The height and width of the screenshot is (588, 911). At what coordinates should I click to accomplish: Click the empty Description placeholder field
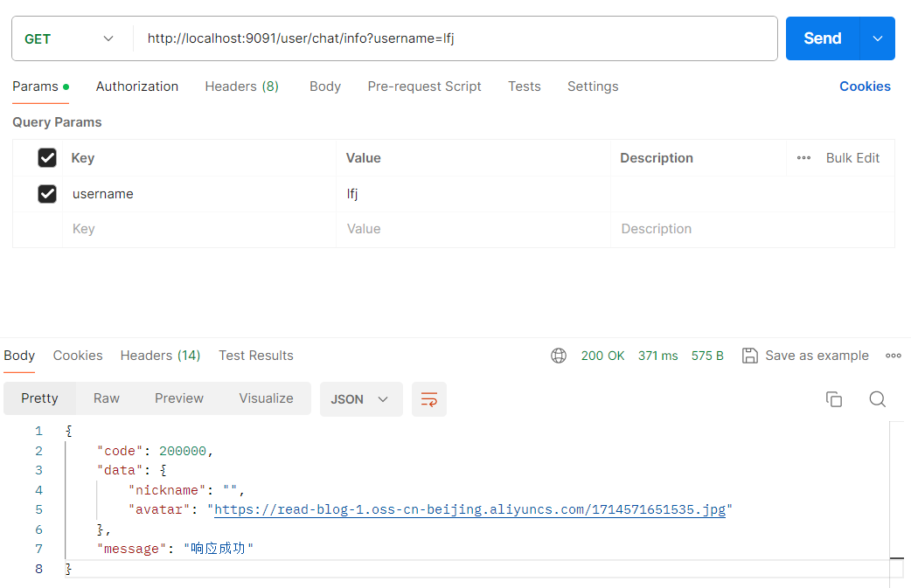coord(753,229)
